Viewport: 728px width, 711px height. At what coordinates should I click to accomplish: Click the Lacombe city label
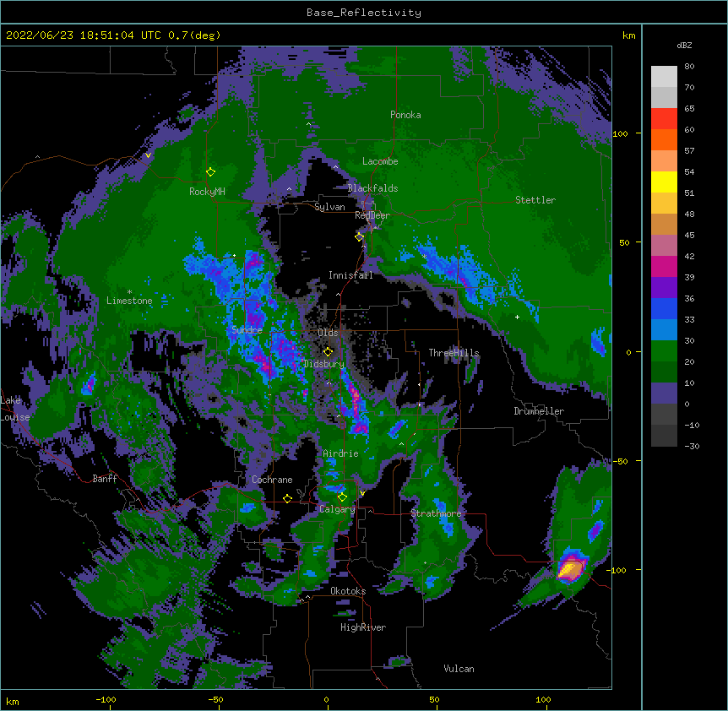380,161
